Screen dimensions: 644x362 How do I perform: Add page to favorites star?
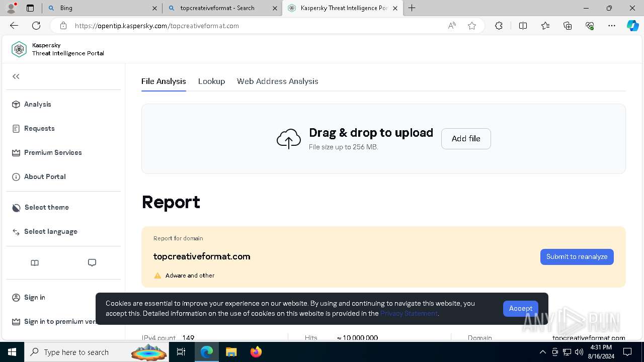pyautogui.click(x=472, y=26)
